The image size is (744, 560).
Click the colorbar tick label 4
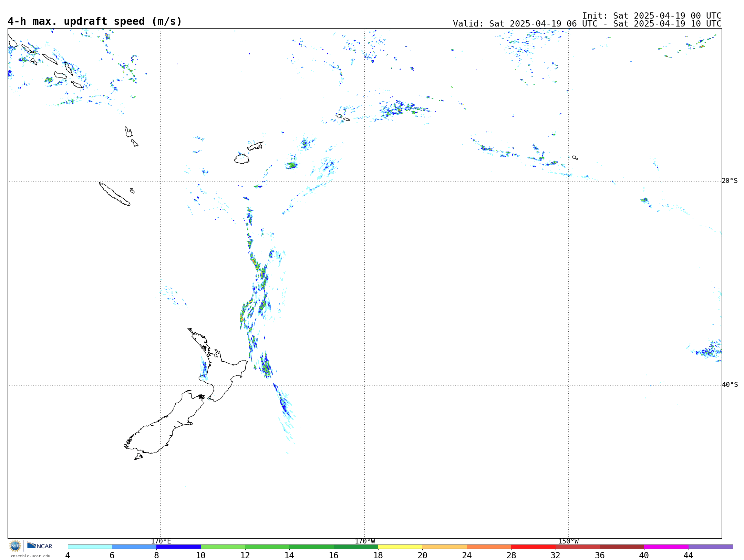point(68,555)
